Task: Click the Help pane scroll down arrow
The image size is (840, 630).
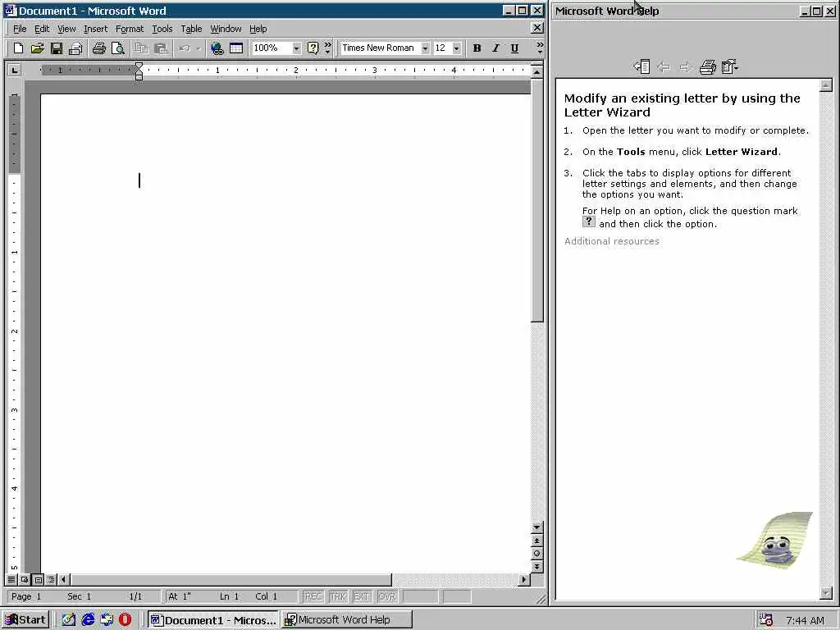Action: pyautogui.click(x=826, y=592)
